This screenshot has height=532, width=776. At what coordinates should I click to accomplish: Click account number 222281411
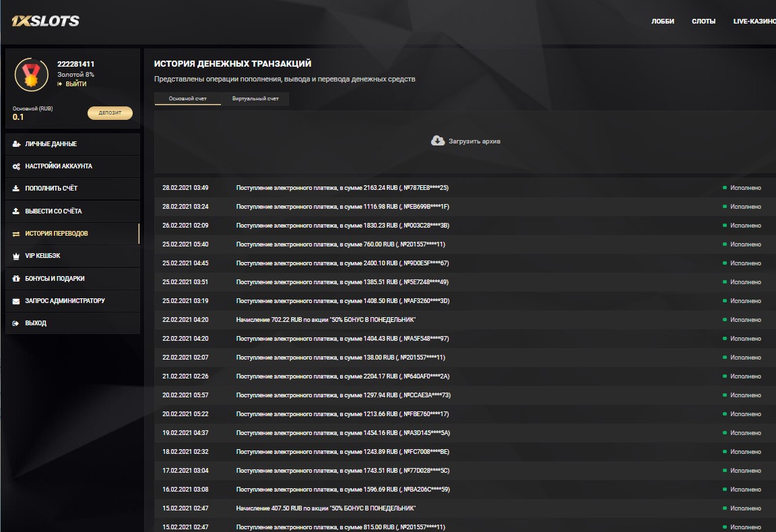(x=75, y=64)
